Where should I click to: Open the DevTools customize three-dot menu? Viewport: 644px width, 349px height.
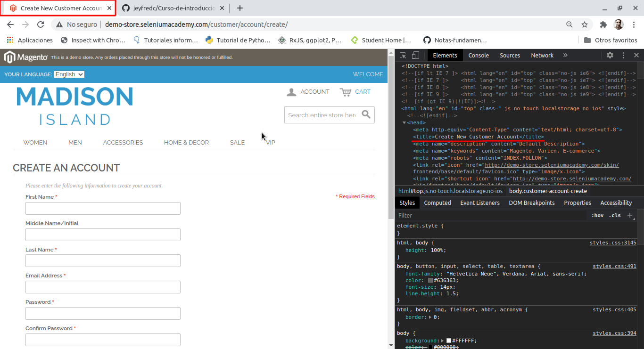tap(623, 55)
